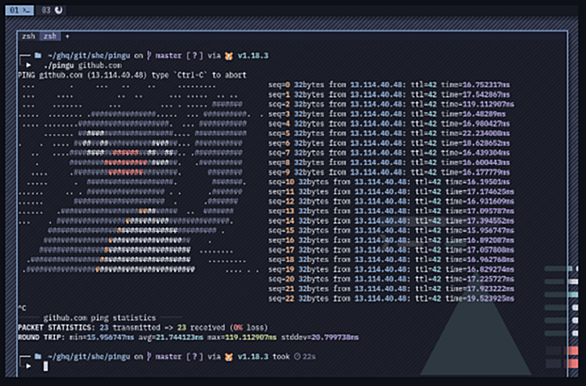Click the seq=20 line with time=17.225727ms

tap(391, 279)
